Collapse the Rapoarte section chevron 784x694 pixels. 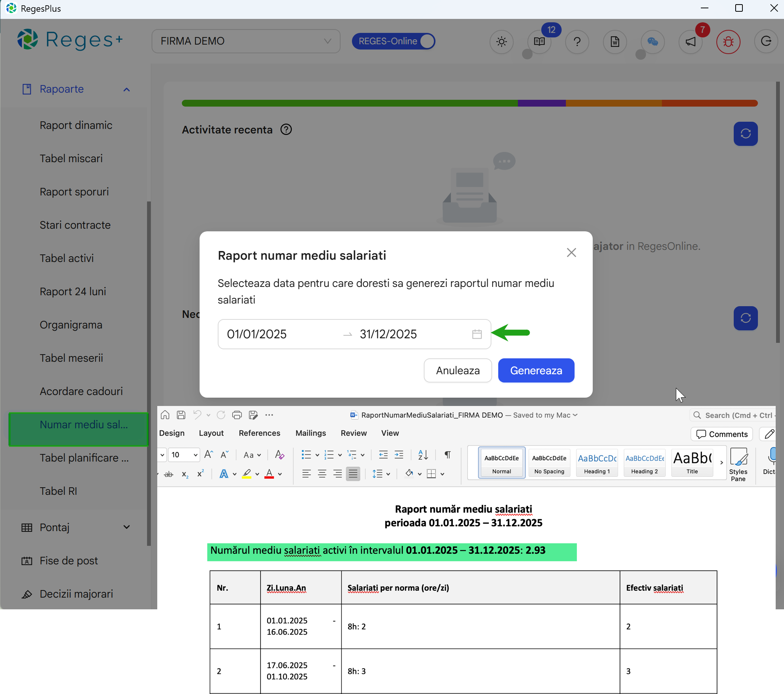(x=127, y=89)
